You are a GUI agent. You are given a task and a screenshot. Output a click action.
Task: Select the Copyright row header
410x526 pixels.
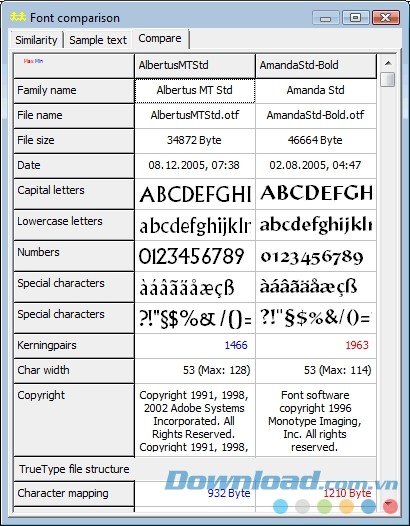(74, 420)
